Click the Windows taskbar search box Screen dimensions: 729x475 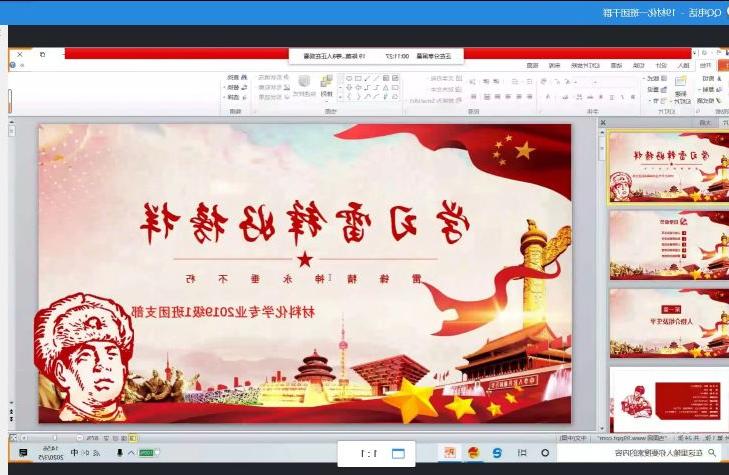pos(641,452)
